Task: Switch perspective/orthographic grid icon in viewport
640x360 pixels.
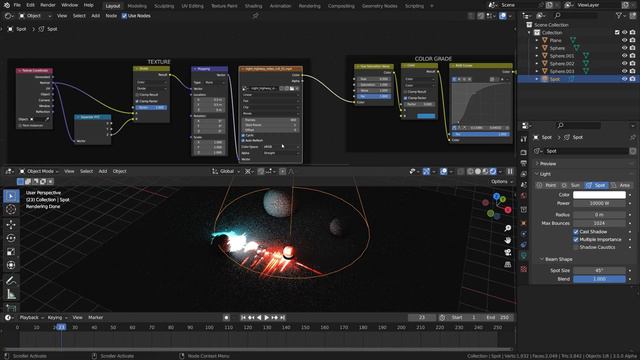Action: [x=508, y=264]
